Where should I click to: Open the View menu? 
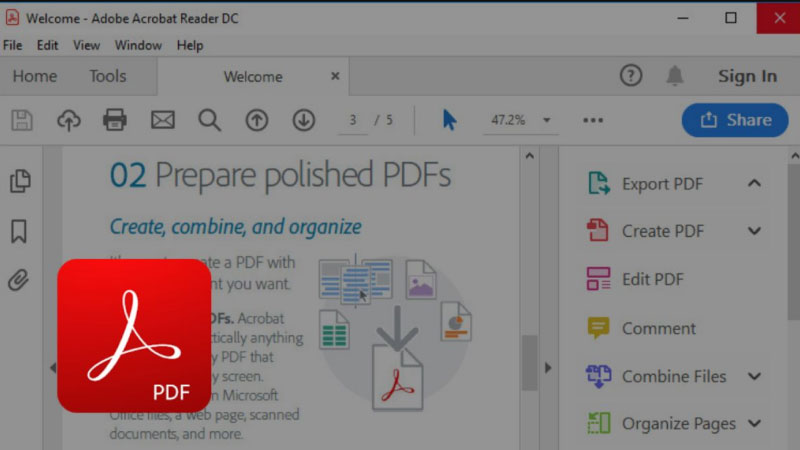[x=86, y=45]
